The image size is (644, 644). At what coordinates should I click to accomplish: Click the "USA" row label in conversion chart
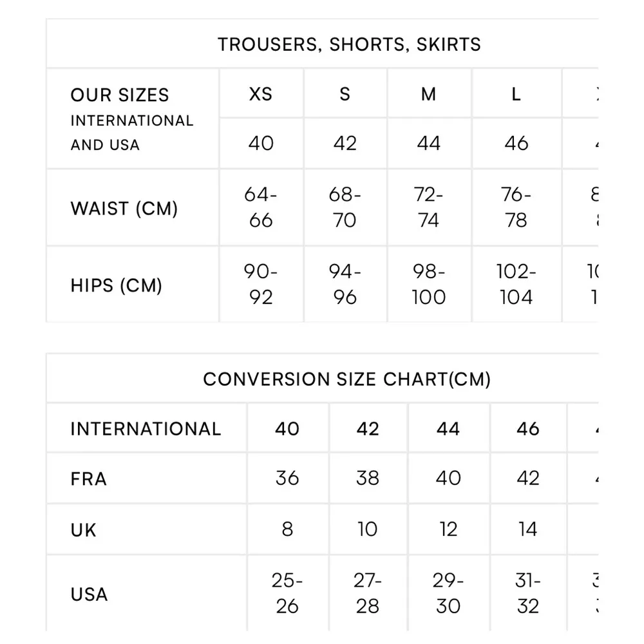coord(90,594)
